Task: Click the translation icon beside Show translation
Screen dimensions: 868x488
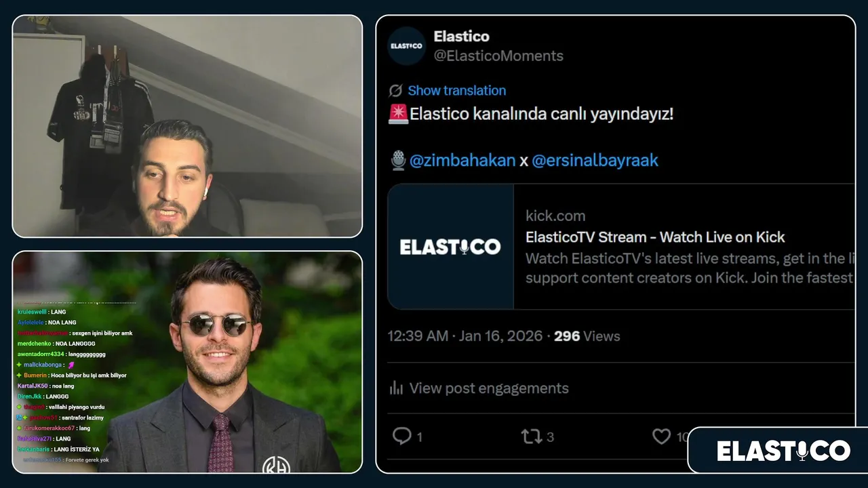Action: [395, 91]
